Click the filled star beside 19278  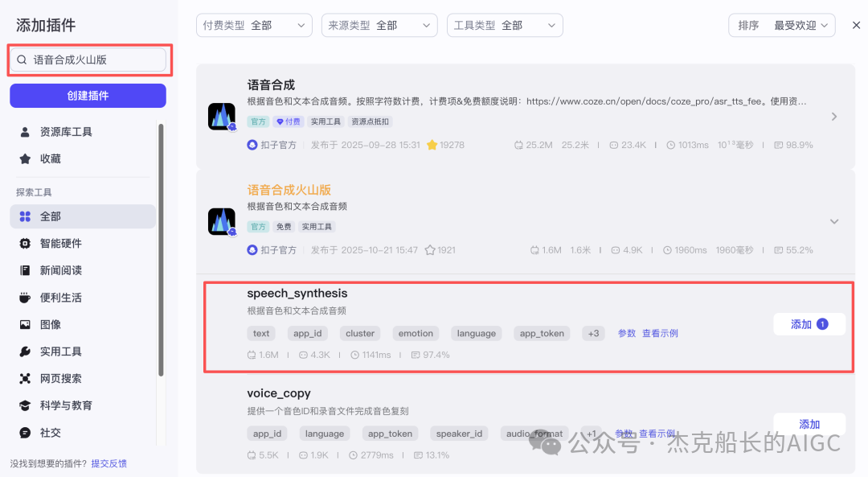pos(432,145)
